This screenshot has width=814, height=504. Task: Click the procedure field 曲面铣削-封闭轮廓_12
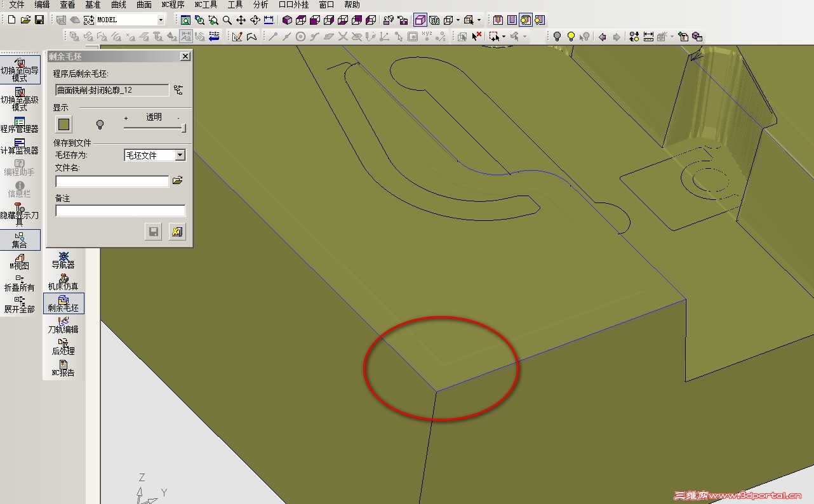112,90
